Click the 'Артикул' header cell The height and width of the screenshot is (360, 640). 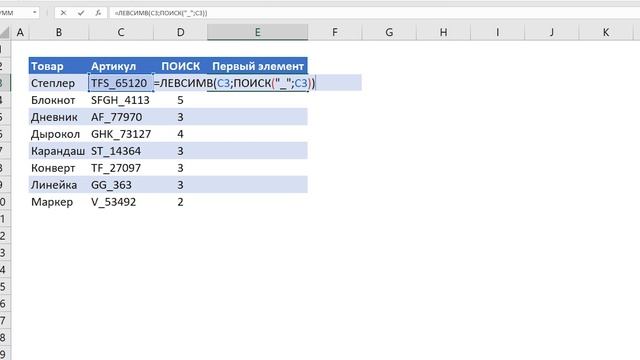121,66
